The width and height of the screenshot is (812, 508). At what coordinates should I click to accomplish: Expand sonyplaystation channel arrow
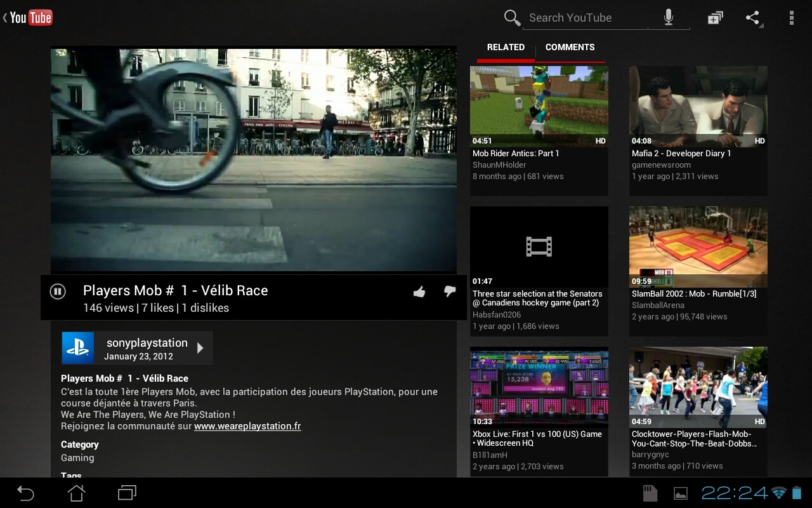point(200,348)
